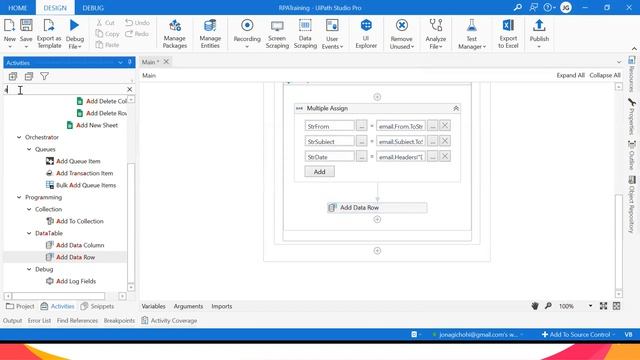
Task: Delete the StrDate assignment row
Action: coord(445,156)
